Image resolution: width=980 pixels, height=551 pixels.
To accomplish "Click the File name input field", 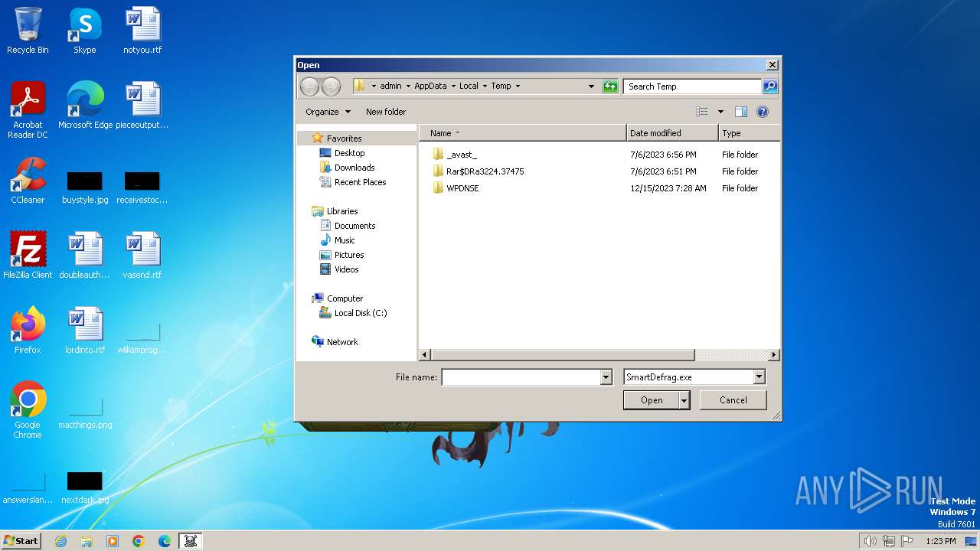I will 521,377.
